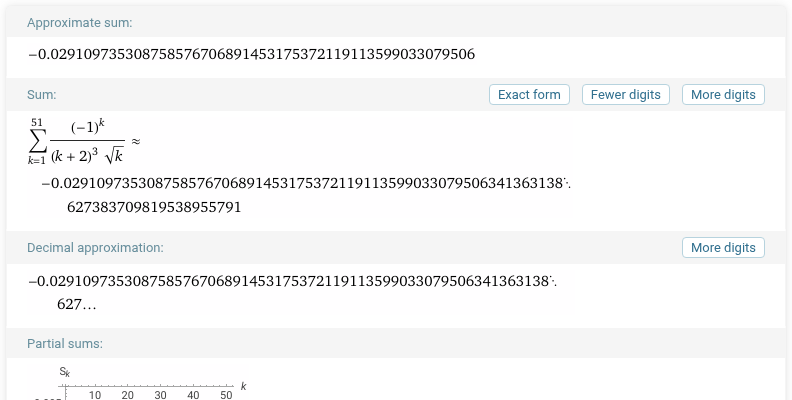Click the tick label 50 on the plot
792x400 pixels.
pos(226,395)
